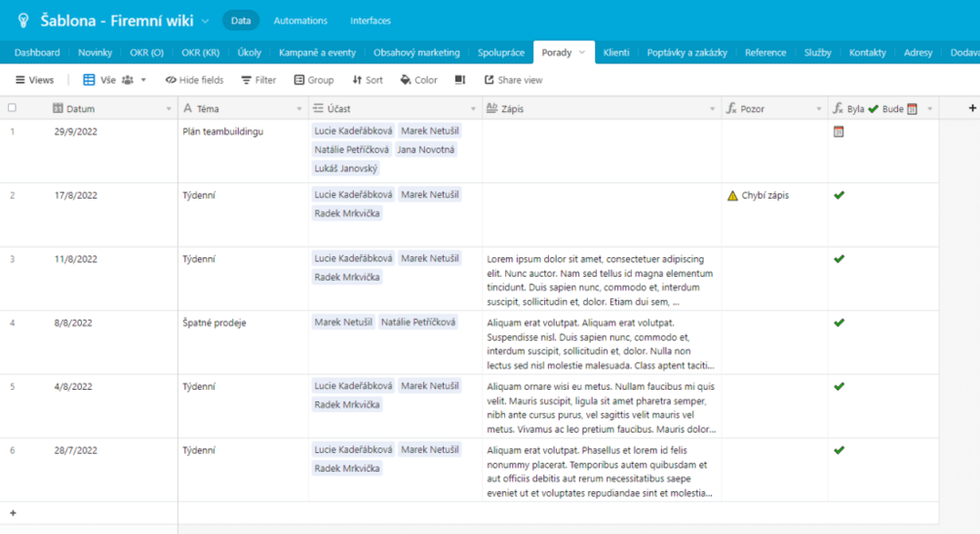Toggle the select all rows checkbox

coord(12,108)
